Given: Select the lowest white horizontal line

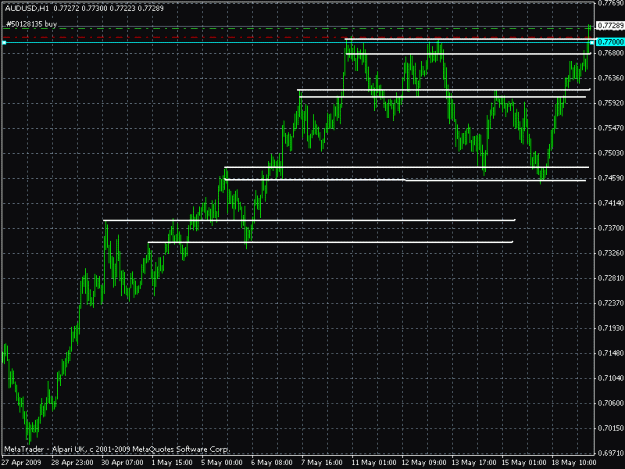Looking at the screenshot, I should [x=330, y=242].
